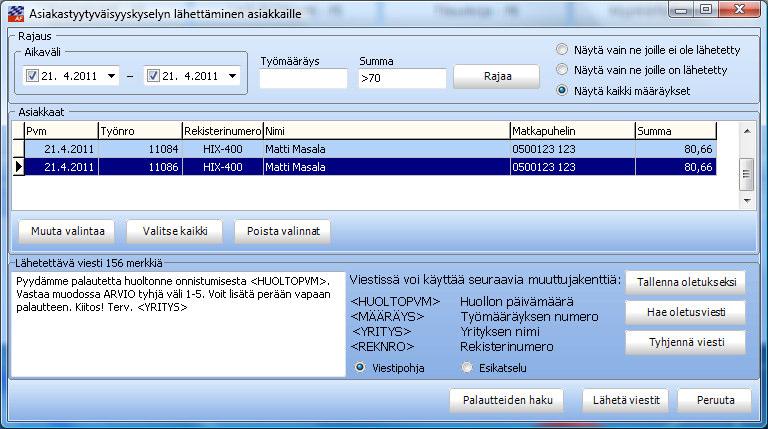Maximize the dialog window
Screen dimensions: 768x429
click(x=705, y=9)
